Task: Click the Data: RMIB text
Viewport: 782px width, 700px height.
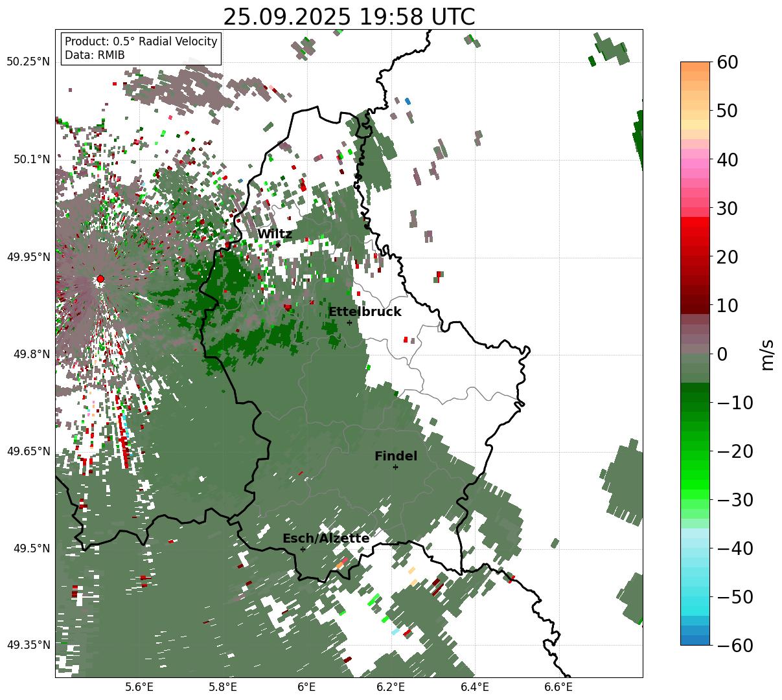Action: 95,55
